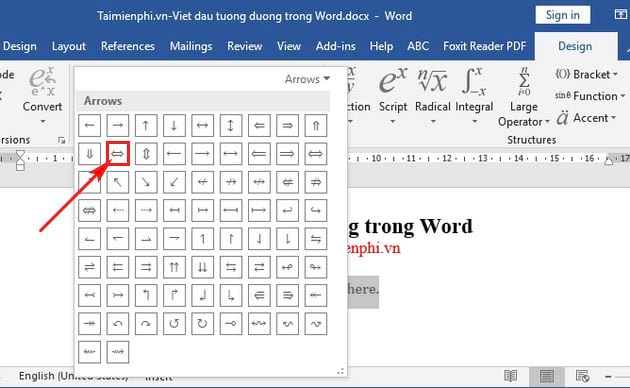
Task: Open the Integral structures gallery
Action: (x=474, y=95)
